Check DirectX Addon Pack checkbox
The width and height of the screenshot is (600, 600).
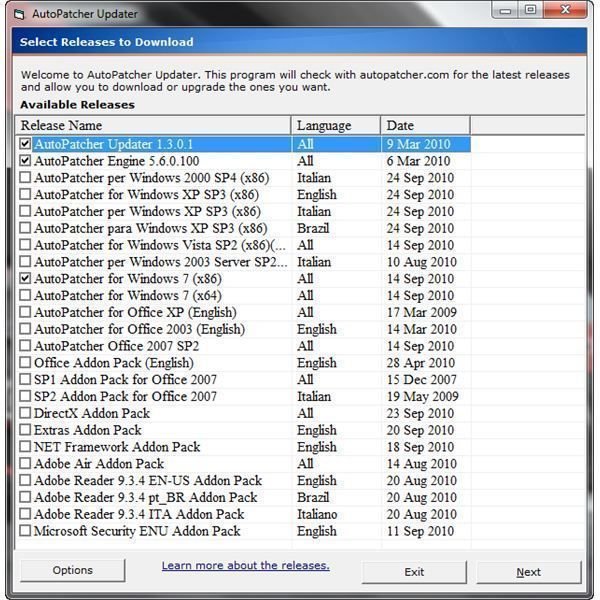click(x=25, y=413)
